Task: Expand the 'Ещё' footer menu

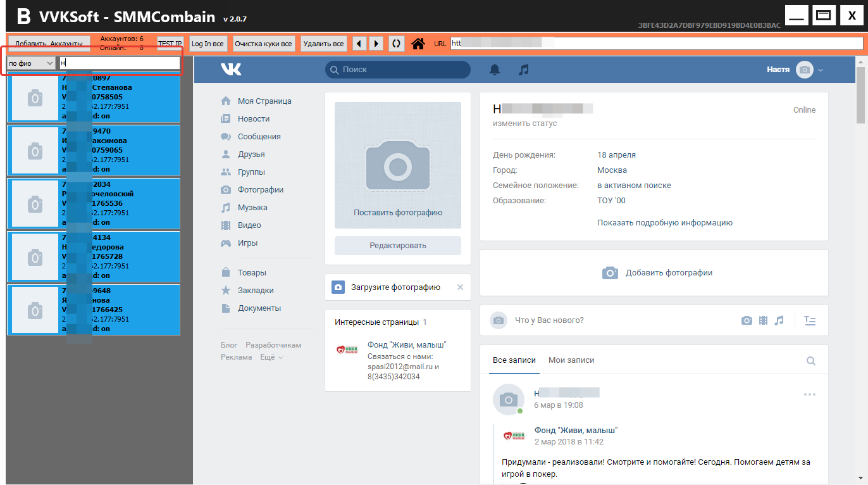Action: 271,357
